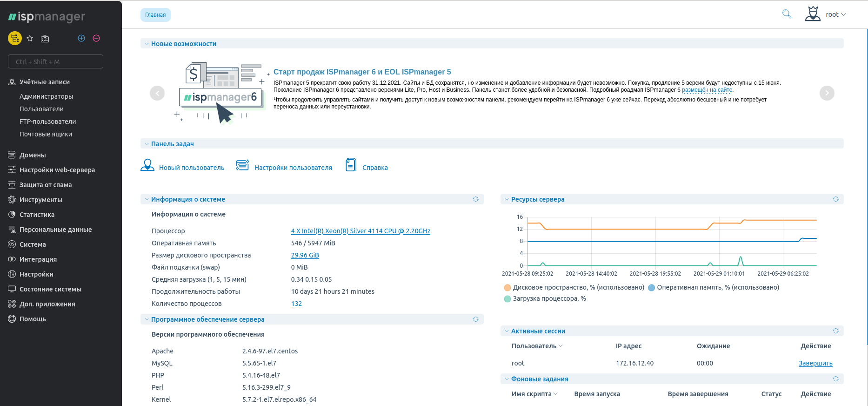The image size is (868, 406).
Task: Refresh the Фоновые задания block
Action: (835, 379)
